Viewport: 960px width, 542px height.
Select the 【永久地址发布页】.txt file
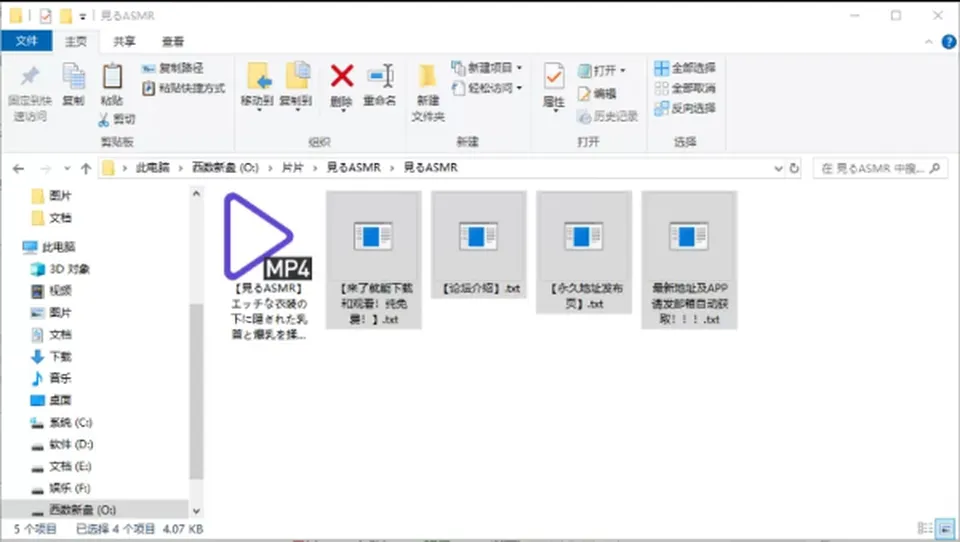tap(584, 252)
